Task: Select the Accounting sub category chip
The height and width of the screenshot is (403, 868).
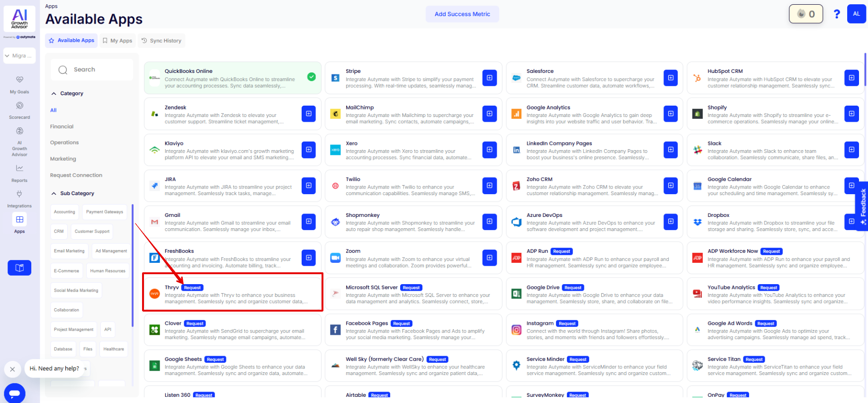Action: [64, 212]
